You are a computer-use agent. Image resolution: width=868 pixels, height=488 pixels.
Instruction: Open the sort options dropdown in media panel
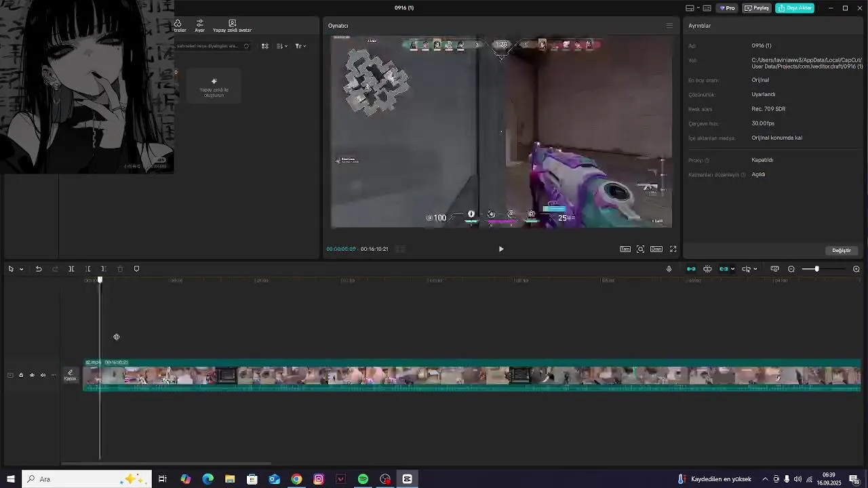coord(283,46)
